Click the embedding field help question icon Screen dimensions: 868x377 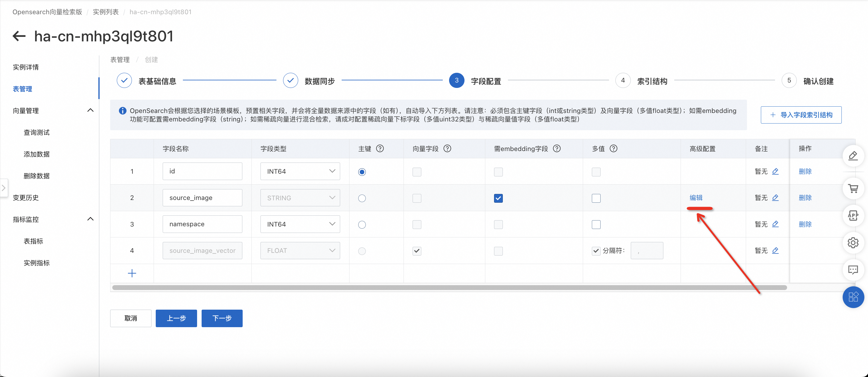(557, 148)
